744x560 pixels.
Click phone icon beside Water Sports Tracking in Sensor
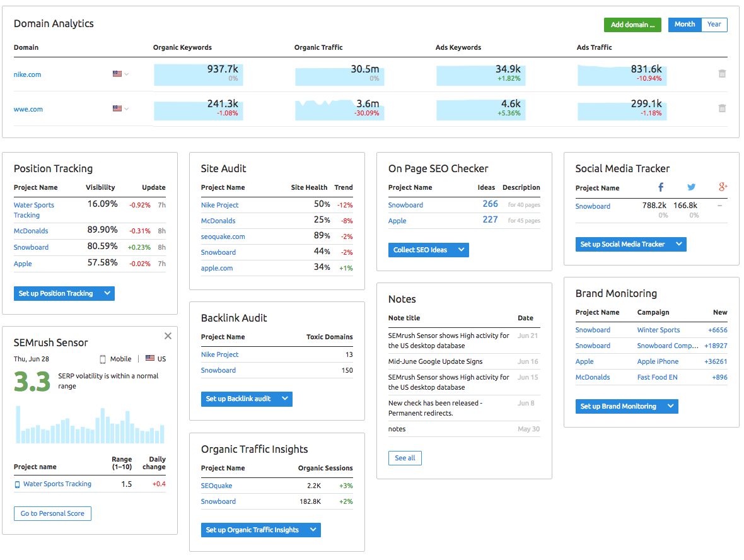[x=18, y=484]
